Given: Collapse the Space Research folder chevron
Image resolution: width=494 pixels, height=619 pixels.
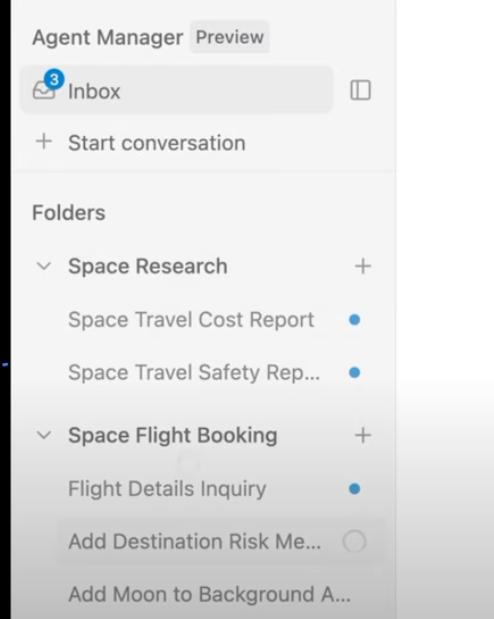Looking at the screenshot, I should [x=43, y=266].
